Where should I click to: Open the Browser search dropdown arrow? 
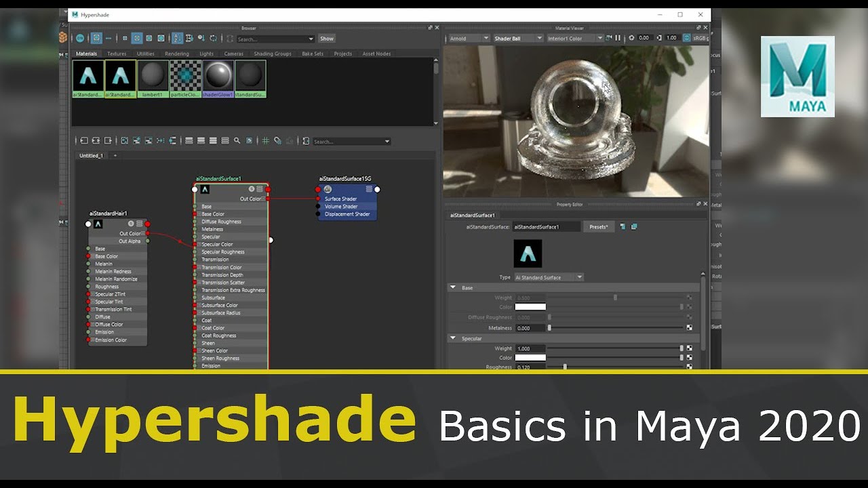(311, 39)
